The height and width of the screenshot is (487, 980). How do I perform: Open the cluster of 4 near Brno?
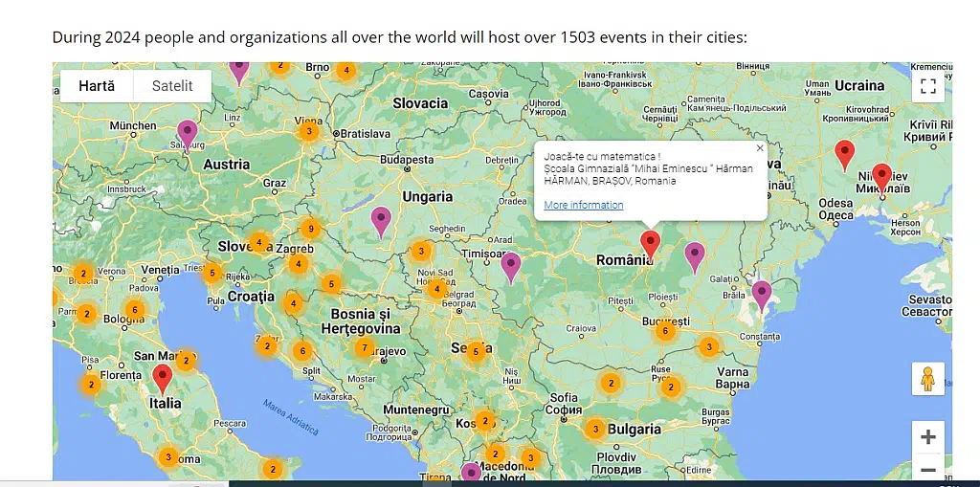pos(345,70)
